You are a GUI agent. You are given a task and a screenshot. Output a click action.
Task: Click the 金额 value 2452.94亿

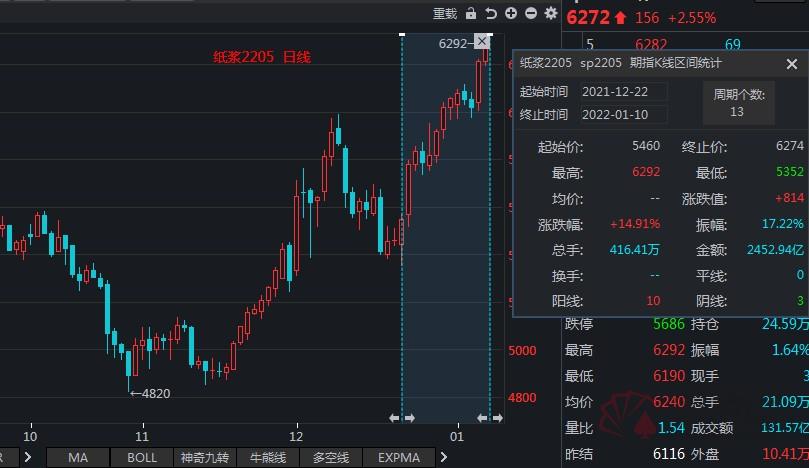pos(775,250)
